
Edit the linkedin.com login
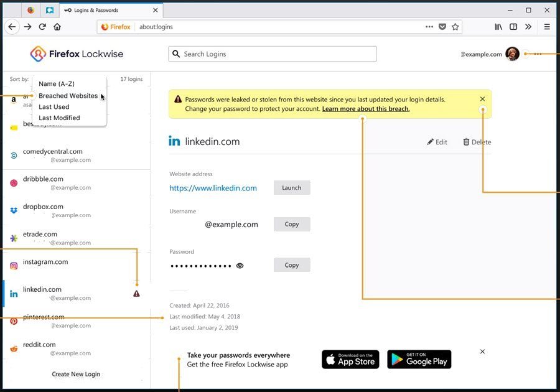tap(437, 142)
